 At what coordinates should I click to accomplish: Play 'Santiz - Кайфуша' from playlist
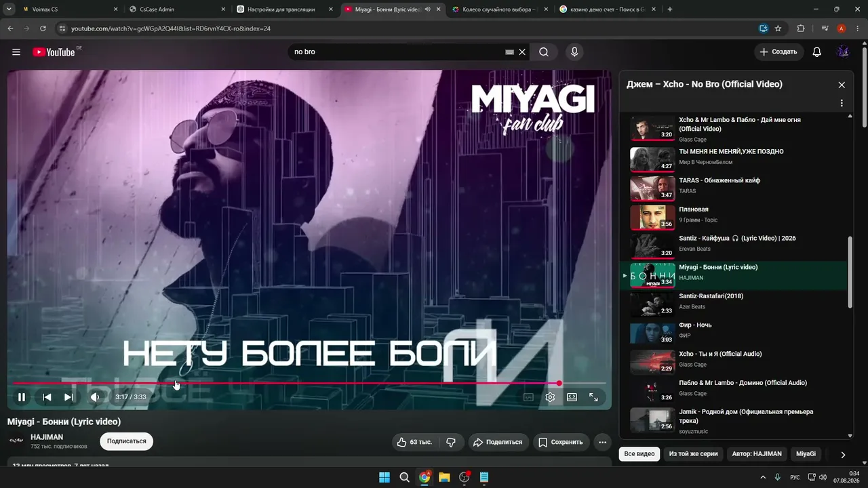tap(735, 245)
